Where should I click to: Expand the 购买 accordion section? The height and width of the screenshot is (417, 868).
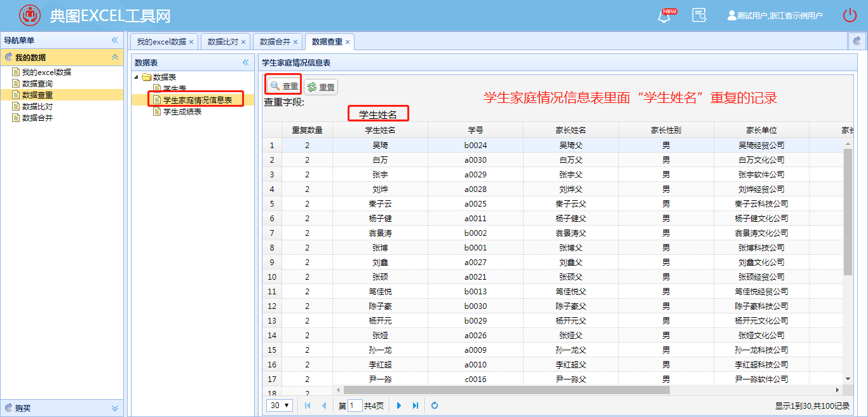tap(115, 408)
